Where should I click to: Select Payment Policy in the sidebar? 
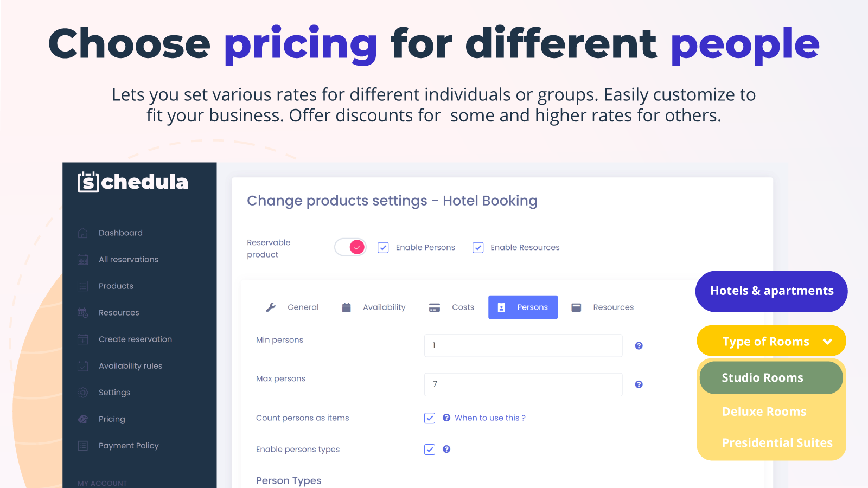click(128, 445)
